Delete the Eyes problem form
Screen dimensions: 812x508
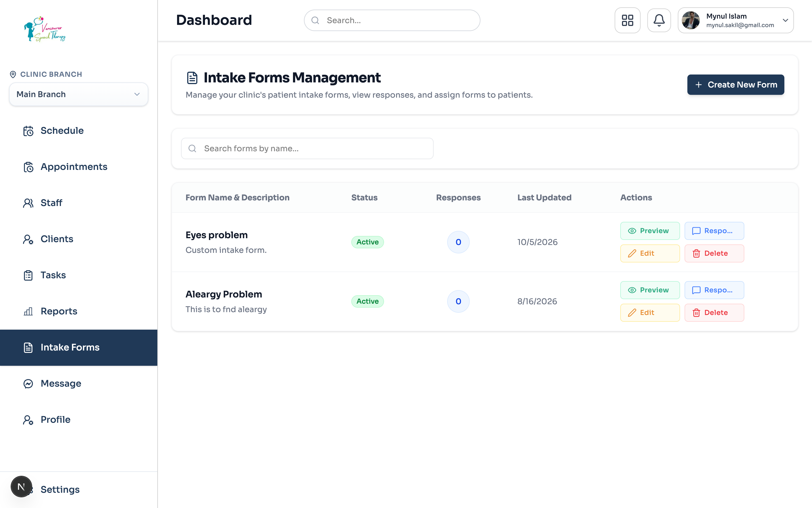[714, 253]
